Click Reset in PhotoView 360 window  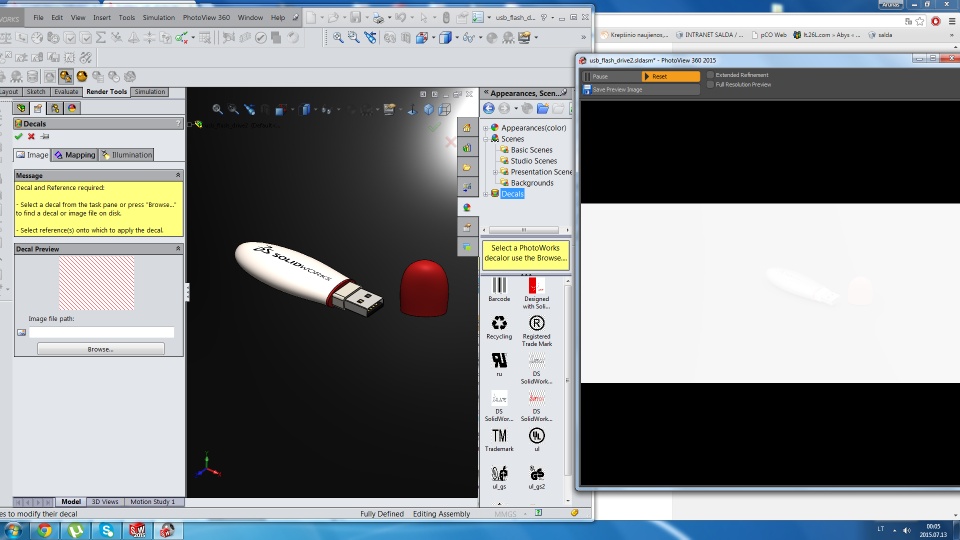pos(670,77)
